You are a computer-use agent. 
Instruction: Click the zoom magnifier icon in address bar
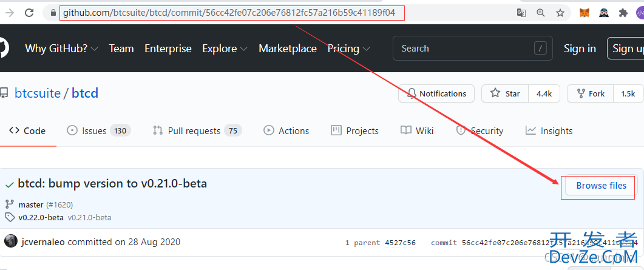[x=540, y=13]
